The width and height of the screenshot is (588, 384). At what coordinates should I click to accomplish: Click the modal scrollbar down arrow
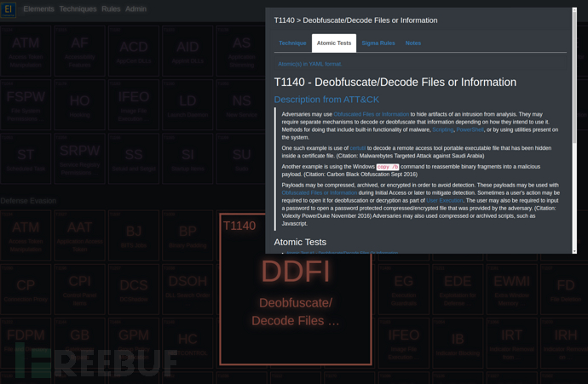(574, 251)
